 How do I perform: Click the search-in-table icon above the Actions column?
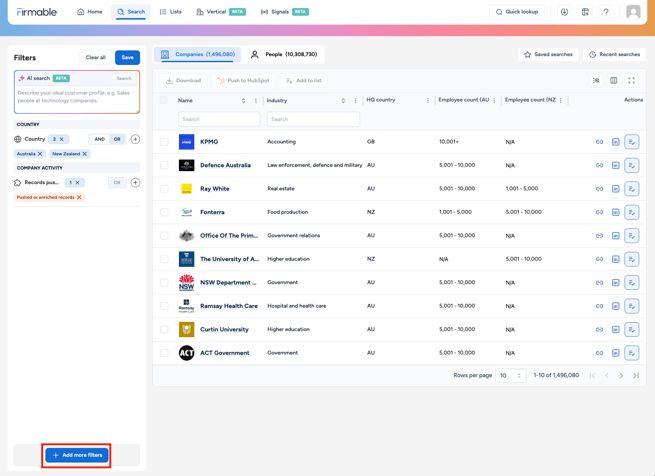[596, 80]
